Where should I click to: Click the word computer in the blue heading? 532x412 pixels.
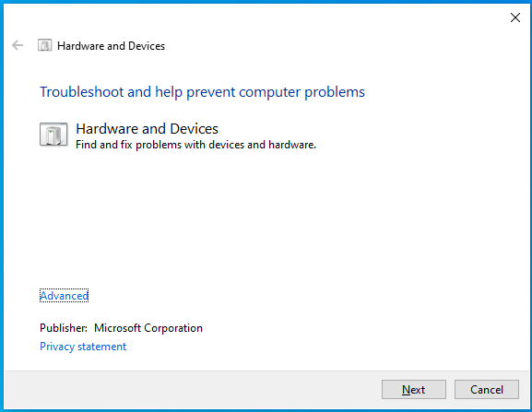point(270,92)
